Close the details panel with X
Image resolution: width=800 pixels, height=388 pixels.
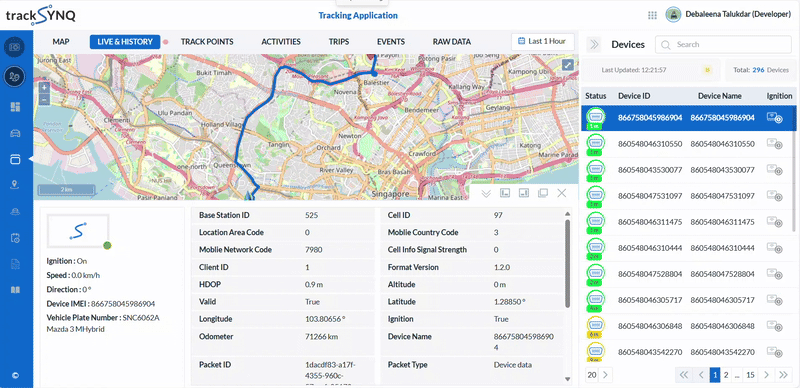tap(562, 193)
